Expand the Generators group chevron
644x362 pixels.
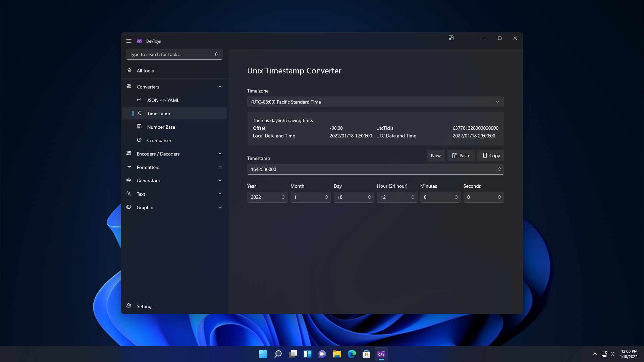click(220, 180)
